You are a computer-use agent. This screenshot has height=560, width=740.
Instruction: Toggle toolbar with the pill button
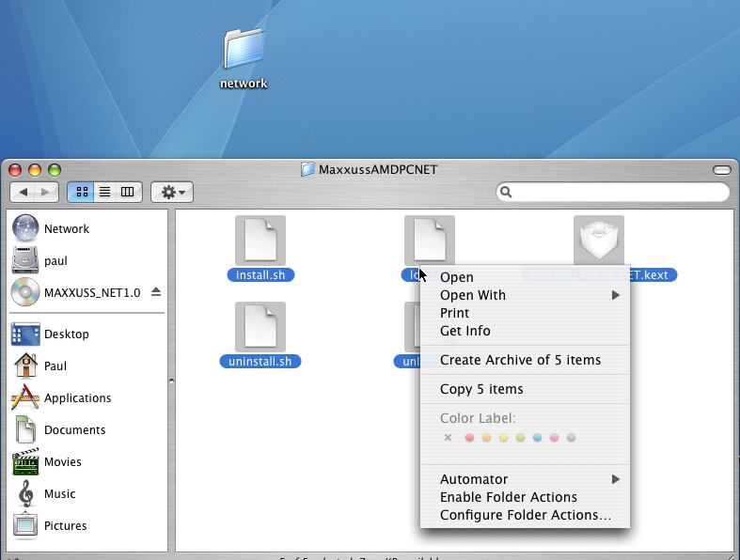click(721, 170)
